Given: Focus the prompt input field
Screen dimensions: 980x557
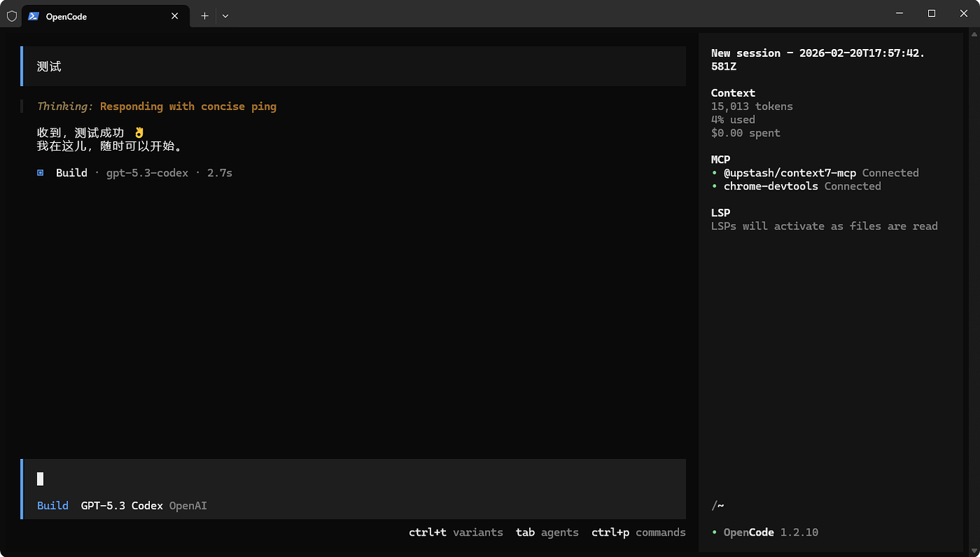Looking at the screenshot, I should point(354,479).
